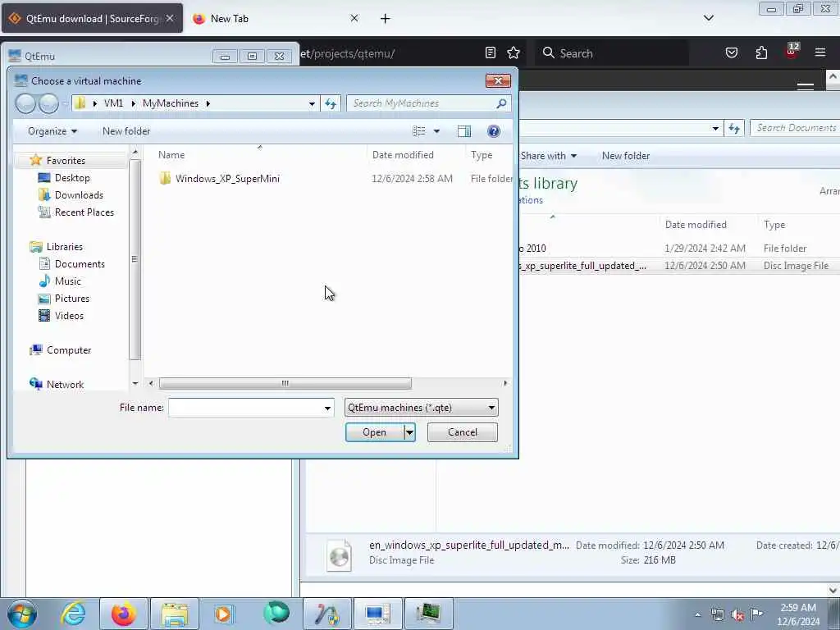
Task: Click the muted volume tray icon
Action: click(737, 615)
